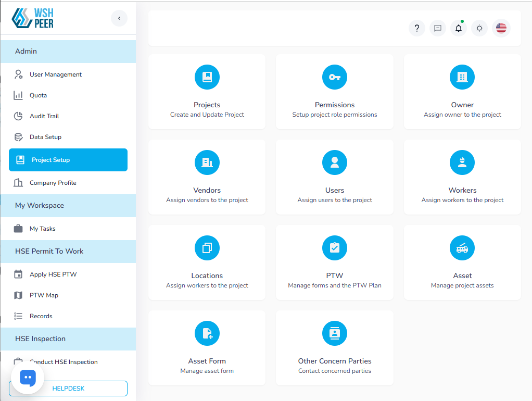
Task: Open the Asset Form file icon
Action: point(207,333)
